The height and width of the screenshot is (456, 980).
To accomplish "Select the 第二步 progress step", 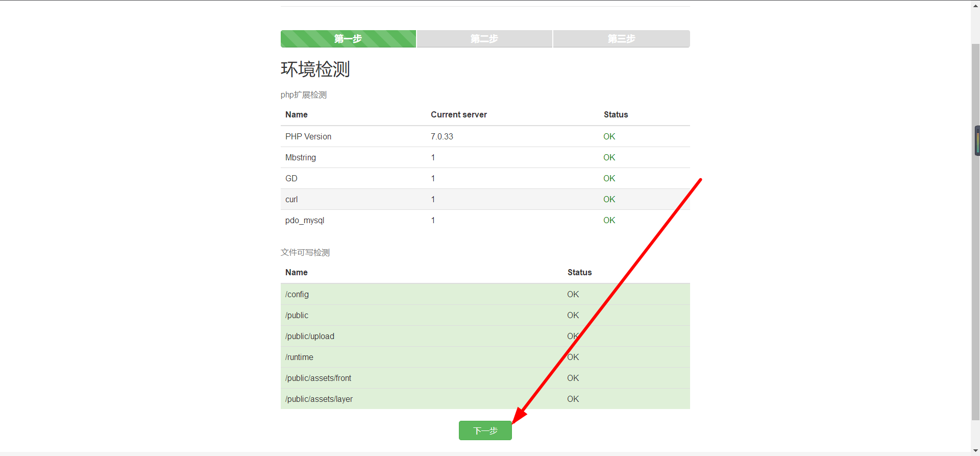I will (x=484, y=39).
